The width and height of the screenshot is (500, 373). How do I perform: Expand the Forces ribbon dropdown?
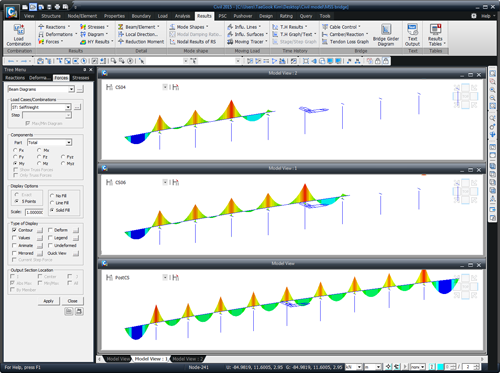(62, 42)
